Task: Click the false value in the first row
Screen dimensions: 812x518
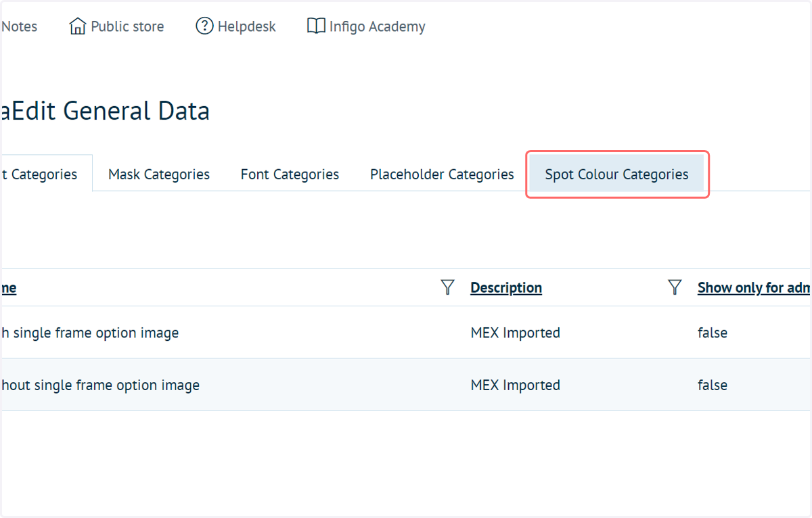Action: coord(713,333)
